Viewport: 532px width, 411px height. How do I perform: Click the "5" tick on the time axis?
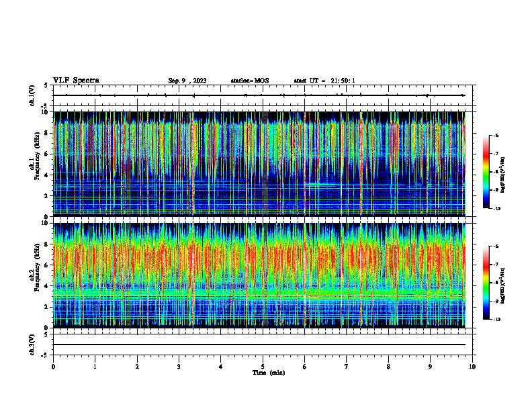tap(263, 367)
